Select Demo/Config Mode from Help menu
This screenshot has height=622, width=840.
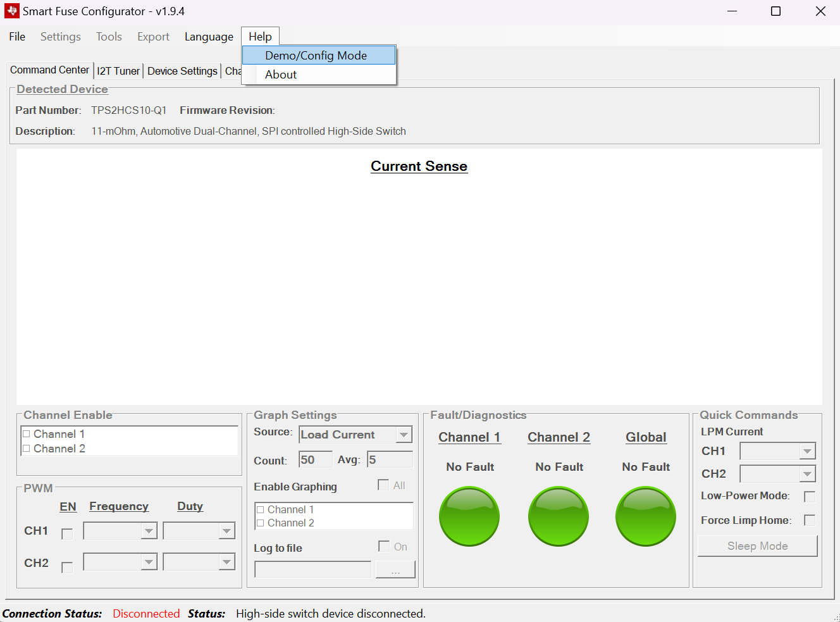click(319, 56)
